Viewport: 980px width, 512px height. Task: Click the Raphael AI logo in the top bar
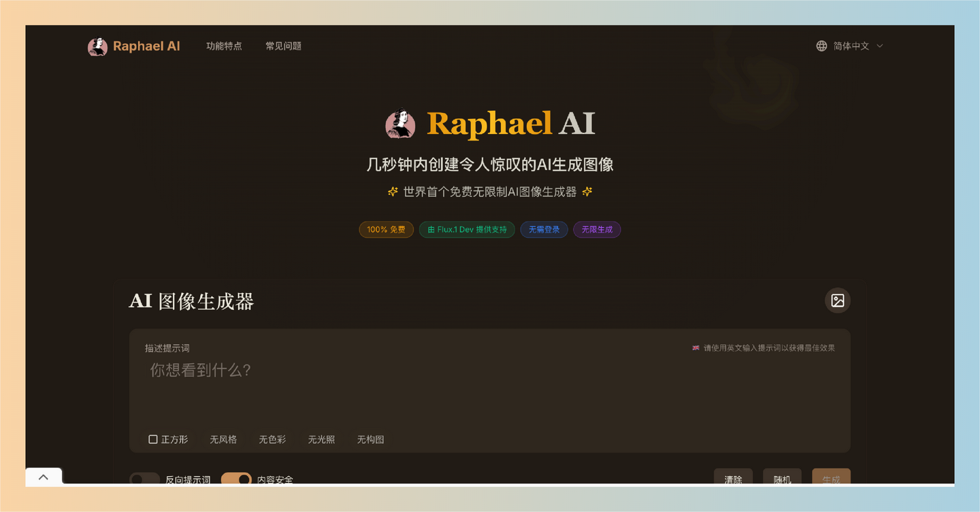coord(133,46)
